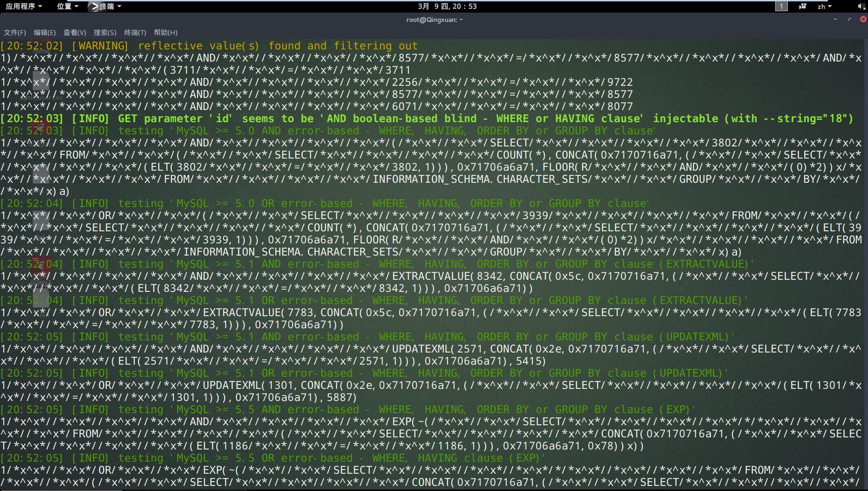Click the payload line ending in 9722
The image size is (868, 491).
pyautogui.click(x=317, y=82)
